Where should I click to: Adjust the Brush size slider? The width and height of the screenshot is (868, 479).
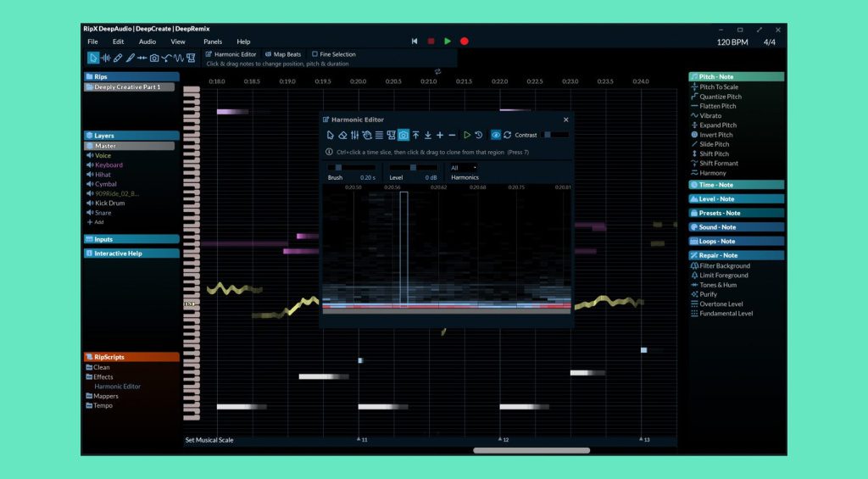click(352, 168)
